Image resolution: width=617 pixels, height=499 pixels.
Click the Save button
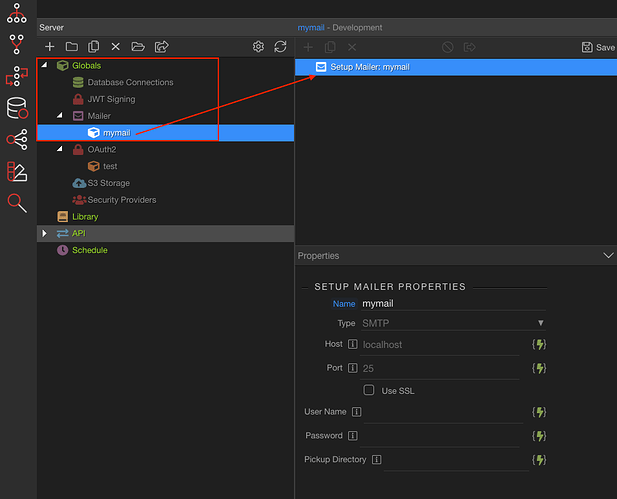[598, 47]
